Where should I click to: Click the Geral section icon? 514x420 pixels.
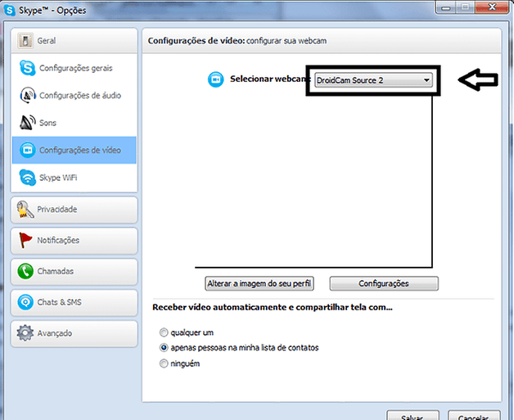[x=25, y=41]
